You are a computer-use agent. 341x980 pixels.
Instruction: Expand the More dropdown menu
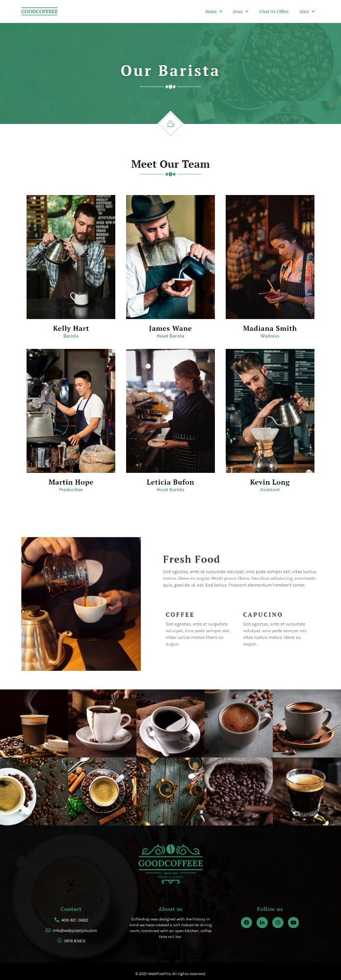307,11
